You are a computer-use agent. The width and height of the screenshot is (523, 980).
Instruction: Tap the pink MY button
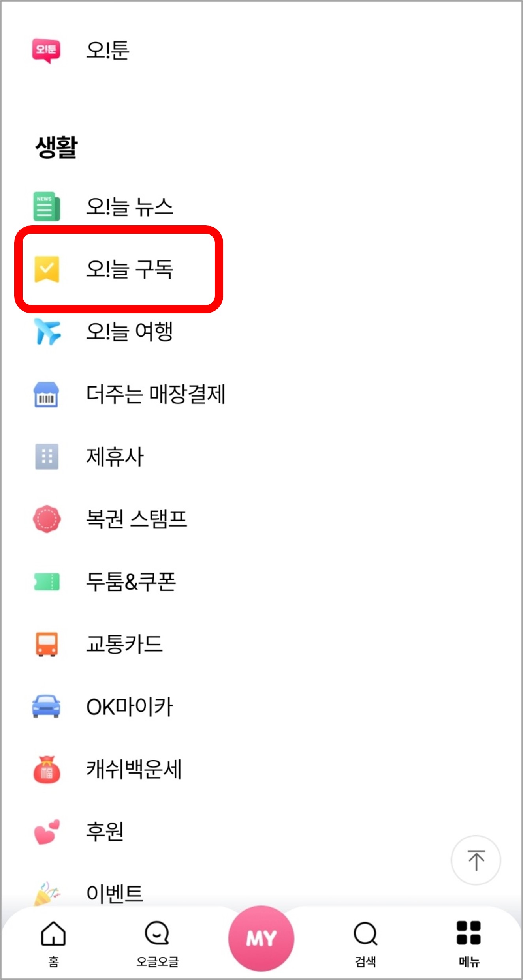[x=261, y=938]
